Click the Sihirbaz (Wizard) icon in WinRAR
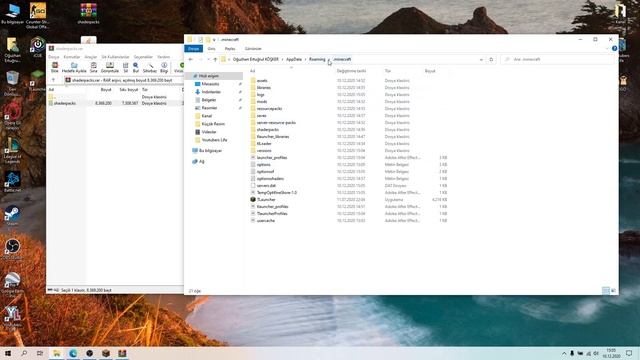This screenshot has height=360, width=640. tap(150, 67)
